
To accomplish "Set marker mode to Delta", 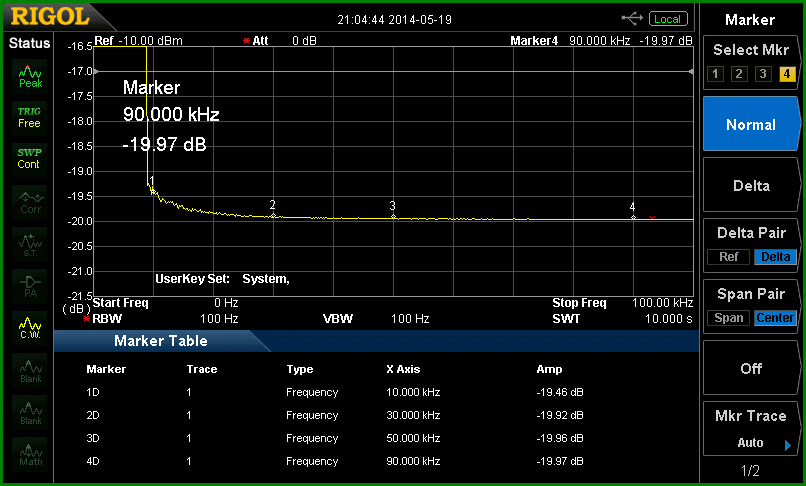I will 751,185.
